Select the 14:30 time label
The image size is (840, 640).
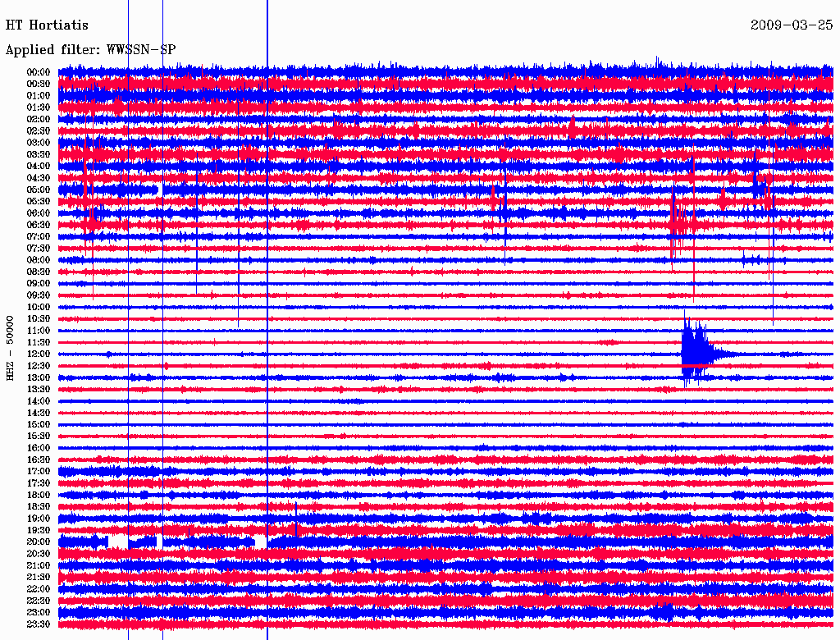pos(39,414)
